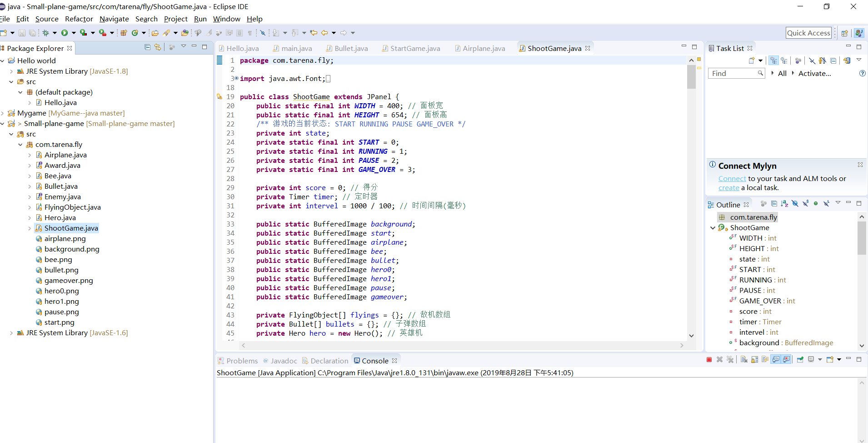Expand the Mygame project node
This screenshot has height=443, width=868.
click(x=2, y=113)
